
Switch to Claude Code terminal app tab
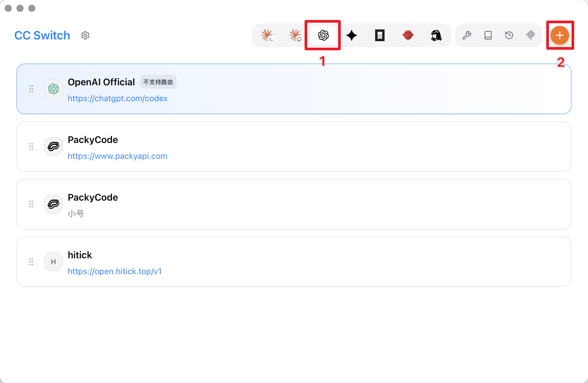(267, 35)
